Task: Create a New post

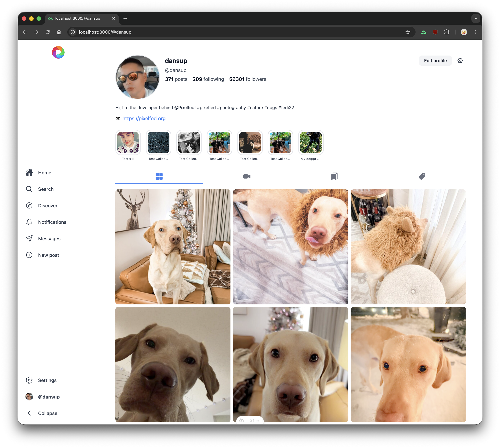Action: pyautogui.click(x=48, y=255)
